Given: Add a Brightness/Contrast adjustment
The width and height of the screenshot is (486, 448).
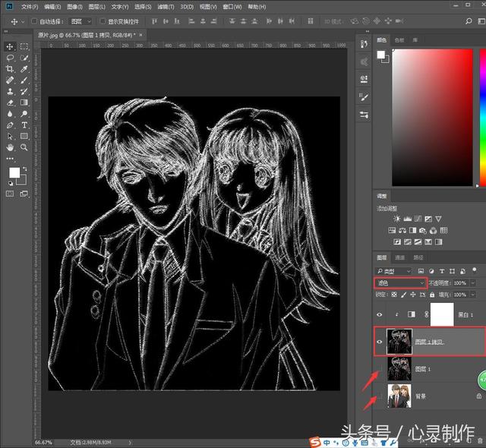Looking at the screenshot, I should (396, 219).
